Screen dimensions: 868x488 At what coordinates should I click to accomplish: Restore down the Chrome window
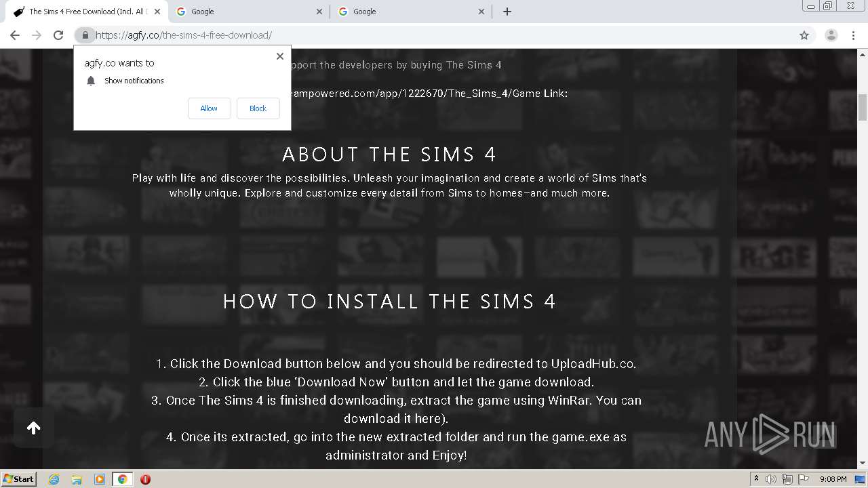tap(827, 6)
